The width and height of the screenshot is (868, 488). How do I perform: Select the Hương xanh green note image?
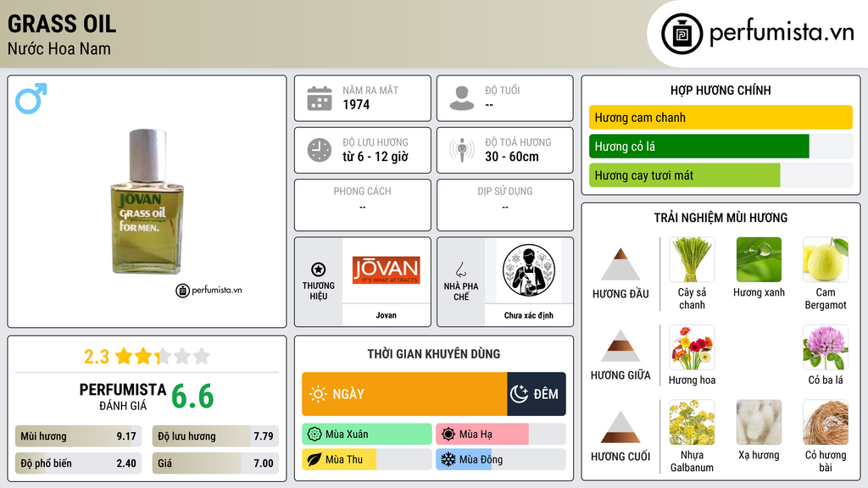[759, 259]
